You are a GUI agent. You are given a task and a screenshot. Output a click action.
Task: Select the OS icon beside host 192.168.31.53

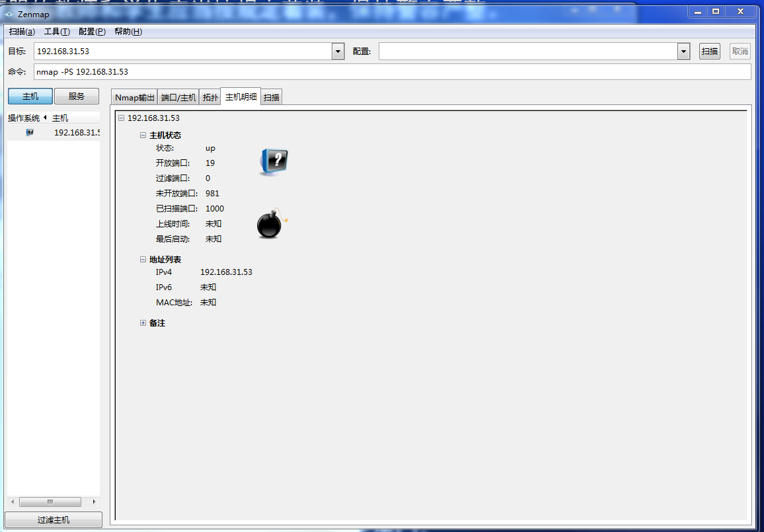(x=30, y=132)
